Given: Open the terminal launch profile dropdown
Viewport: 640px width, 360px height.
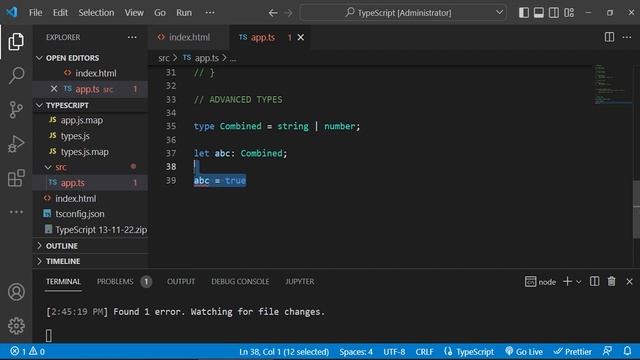Looking at the screenshot, I should point(578,282).
